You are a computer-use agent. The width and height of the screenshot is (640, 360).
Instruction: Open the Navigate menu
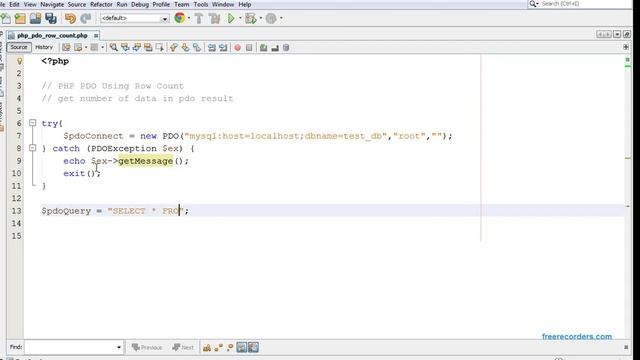pyautogui.click(x=52, y=4)
